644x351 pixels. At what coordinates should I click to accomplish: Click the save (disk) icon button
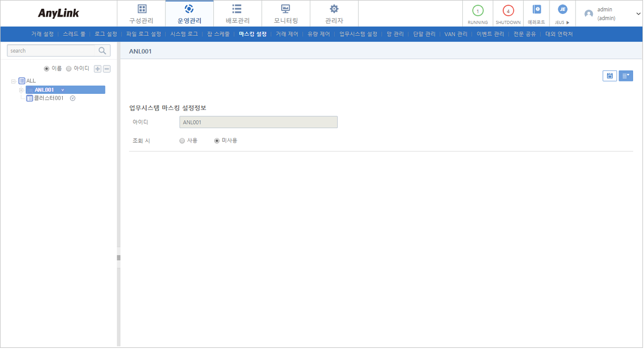point(609,76)
